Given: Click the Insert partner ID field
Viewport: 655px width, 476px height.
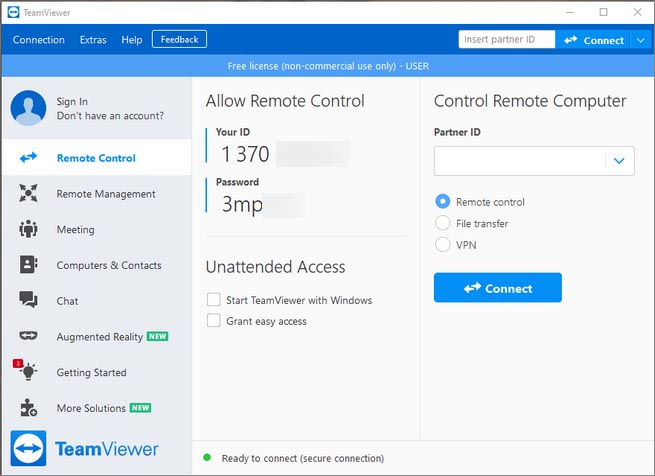Looking at the screenshot, I should (507, 39).
